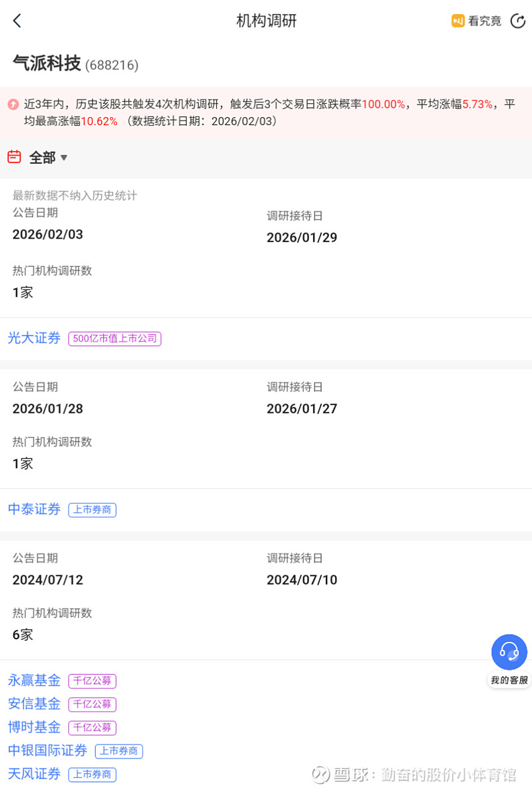Open 中银国际证券 institution link
Viewport: 532px width, 791px height.
48,750
